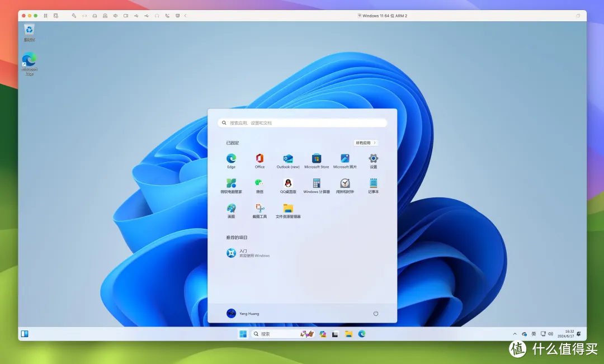Collapse the VM toolbar device chevron
This screenshot has width=604, height=364.
(185, 16)
